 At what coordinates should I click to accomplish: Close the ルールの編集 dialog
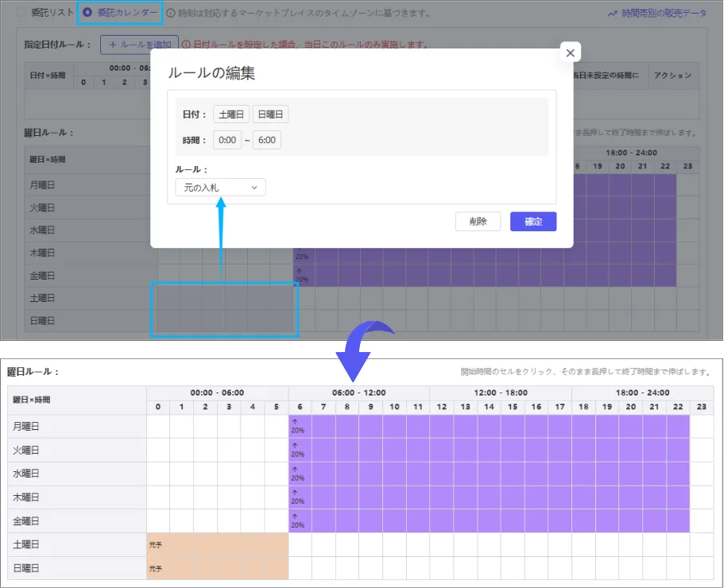571,53
